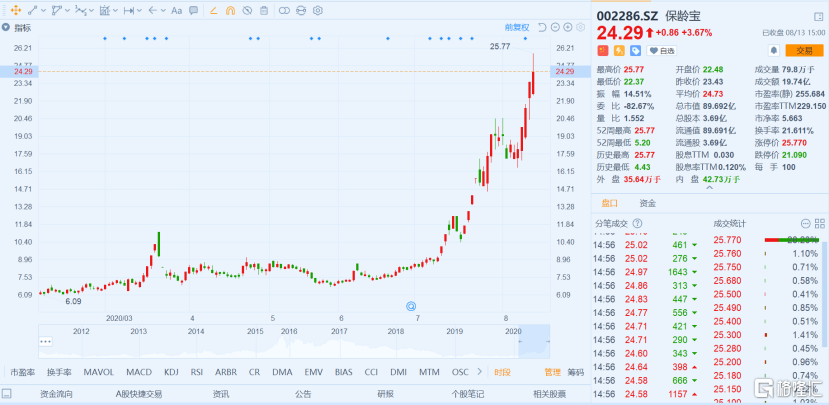This screenshot has width=829, height=405.
Task: Open the 资讯 bottom tab
Action: point(221,394)
